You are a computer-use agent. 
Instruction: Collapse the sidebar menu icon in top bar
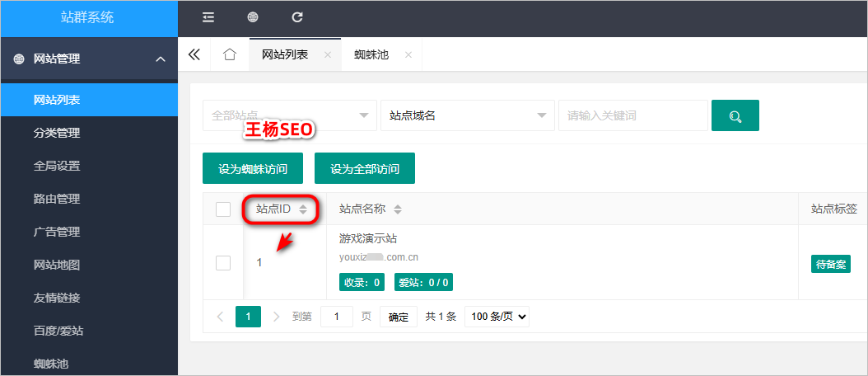(x=208, y=17)
